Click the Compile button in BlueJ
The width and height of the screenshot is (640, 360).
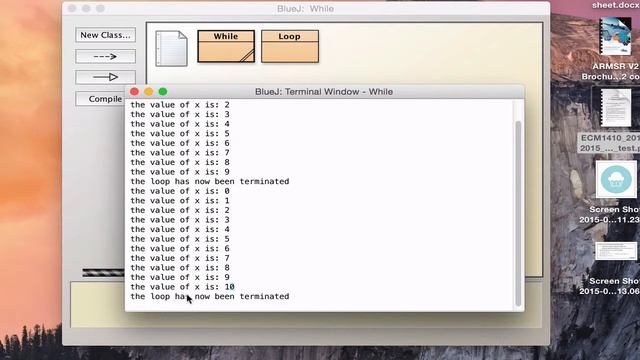click(x=100, y=99)
